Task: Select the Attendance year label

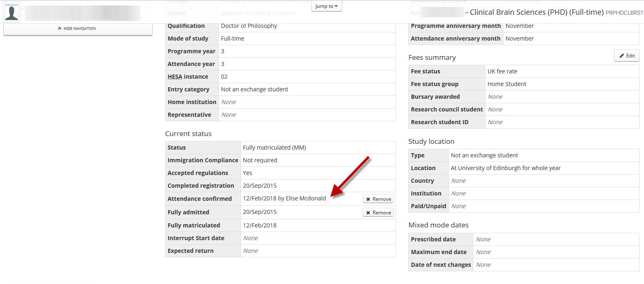Action: tap(191, 64)
